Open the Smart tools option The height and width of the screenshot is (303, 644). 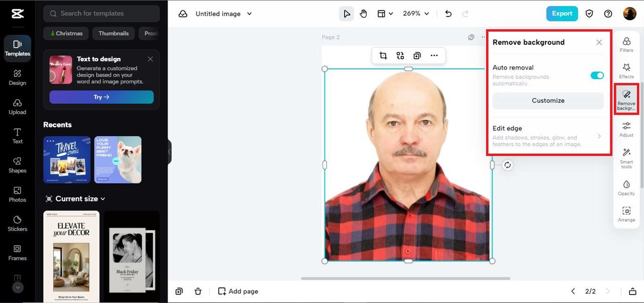[626, 158]
